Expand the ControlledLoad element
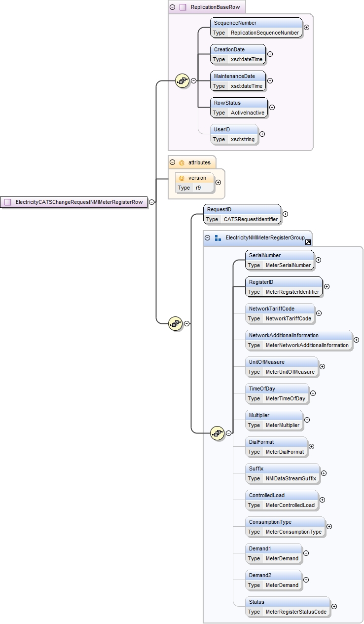The height and width of the screenshot is (624, 364). 322,500
